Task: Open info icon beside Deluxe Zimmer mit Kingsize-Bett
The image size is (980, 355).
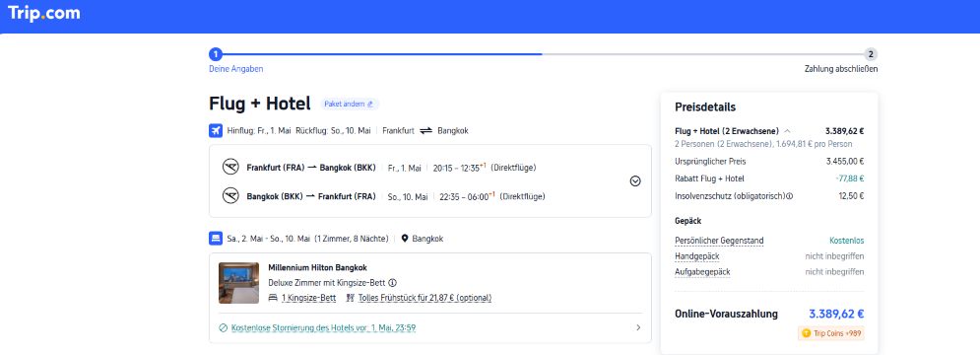Action: coord(393,282)
